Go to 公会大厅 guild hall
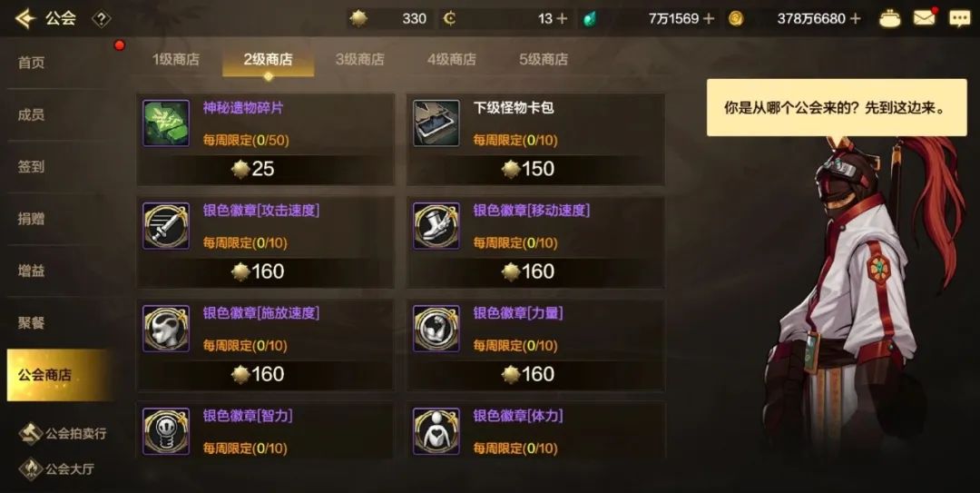 [57, 468]
